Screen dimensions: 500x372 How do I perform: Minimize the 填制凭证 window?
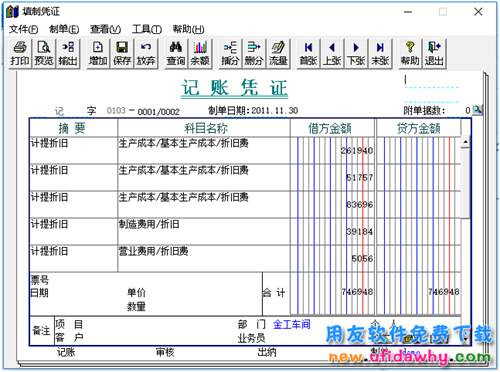point(408,12)
